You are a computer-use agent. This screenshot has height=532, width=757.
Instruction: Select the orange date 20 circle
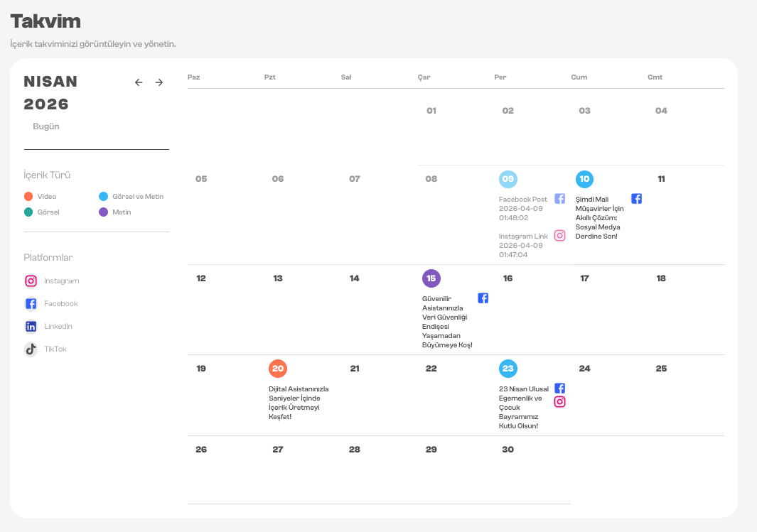[278, 369]
